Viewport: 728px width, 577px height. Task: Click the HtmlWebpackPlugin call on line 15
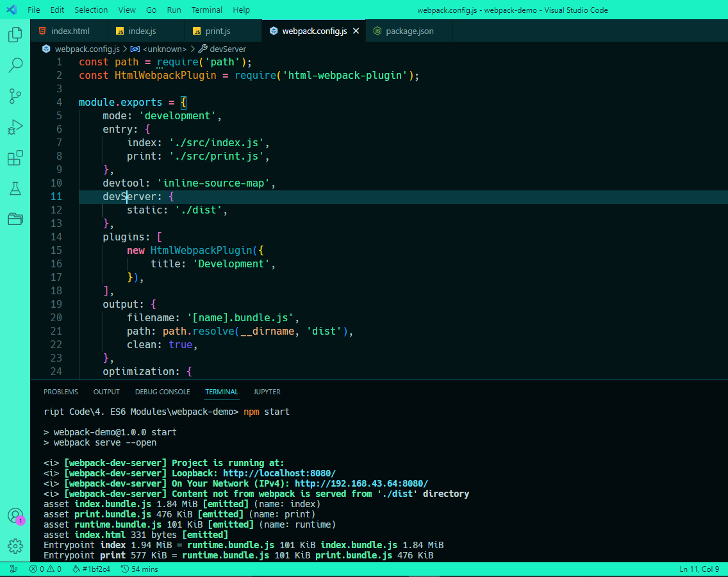click(201, 251)
